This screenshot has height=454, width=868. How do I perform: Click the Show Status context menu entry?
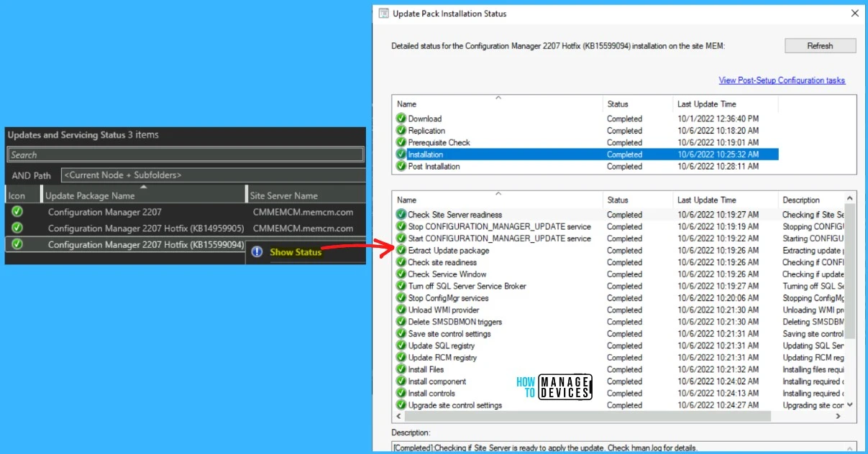tap(296, 252)
